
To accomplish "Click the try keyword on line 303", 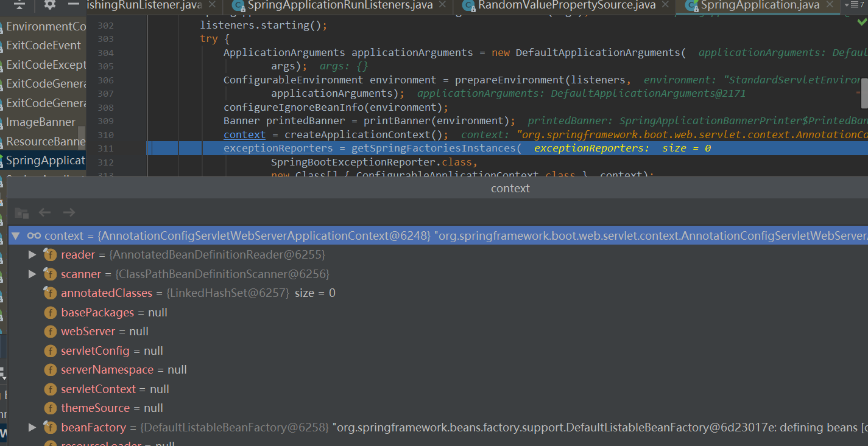I will pyautogui.click(x=208, y=39).
